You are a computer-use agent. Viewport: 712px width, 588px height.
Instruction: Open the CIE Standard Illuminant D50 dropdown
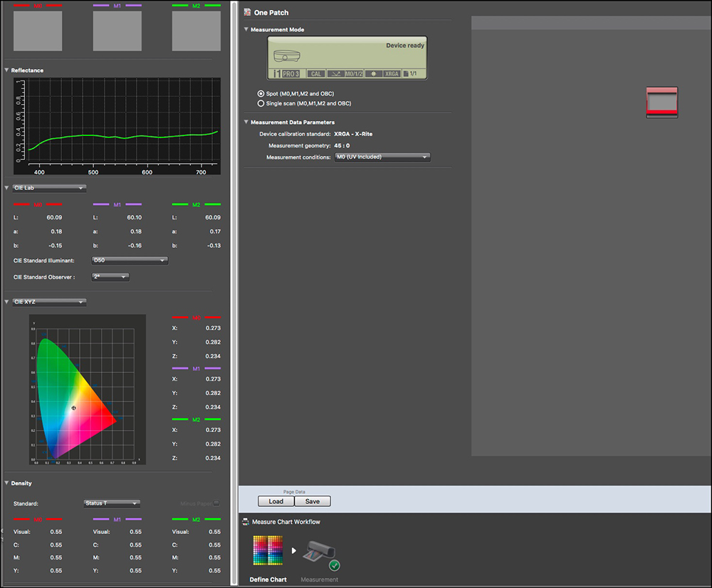pos(130,261)
